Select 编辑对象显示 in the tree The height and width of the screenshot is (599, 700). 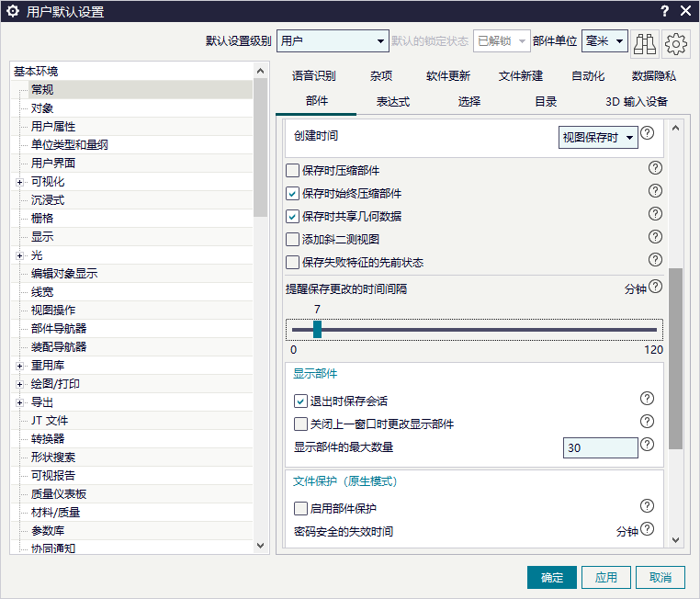tap(63, 273)
